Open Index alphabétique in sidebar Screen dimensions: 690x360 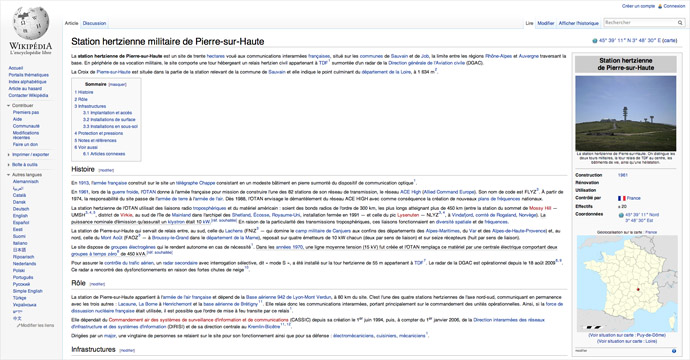(27, 82)
